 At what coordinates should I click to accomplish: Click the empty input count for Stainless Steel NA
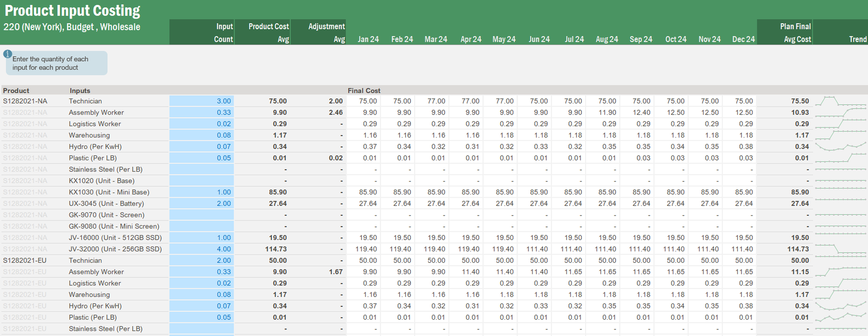201,170
